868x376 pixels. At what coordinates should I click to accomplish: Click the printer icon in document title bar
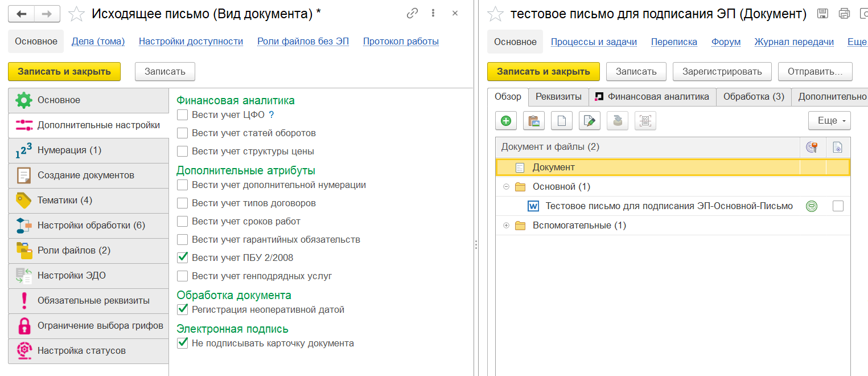844,14
